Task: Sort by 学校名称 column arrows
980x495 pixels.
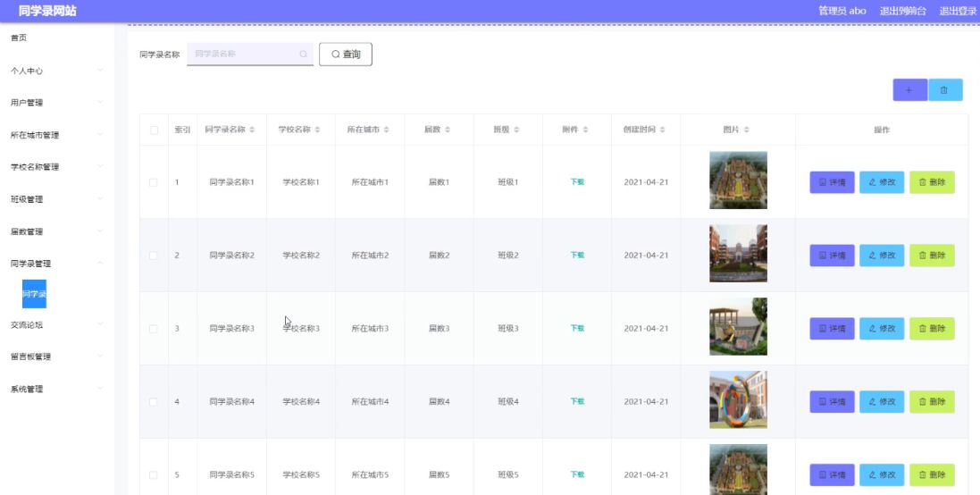Action: point(317,130)
